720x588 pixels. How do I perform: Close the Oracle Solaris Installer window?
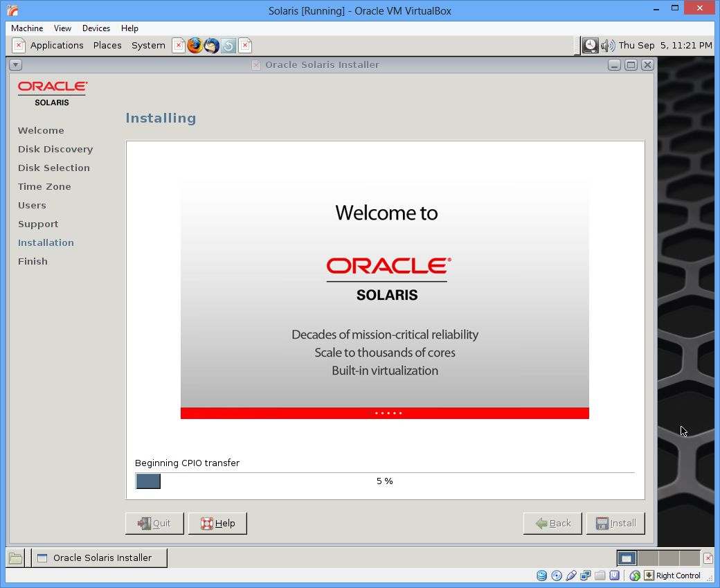click(x=647, y=65)
